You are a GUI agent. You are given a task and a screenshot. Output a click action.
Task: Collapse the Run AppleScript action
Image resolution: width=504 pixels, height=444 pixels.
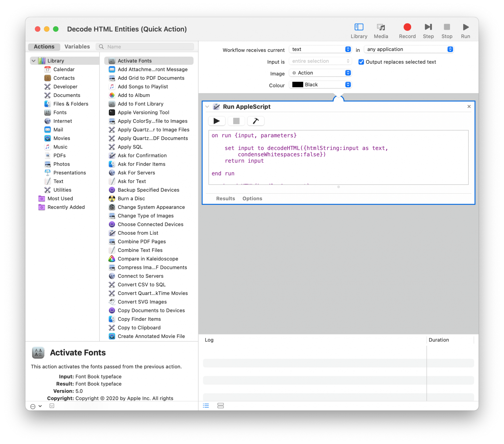point(207,107)
